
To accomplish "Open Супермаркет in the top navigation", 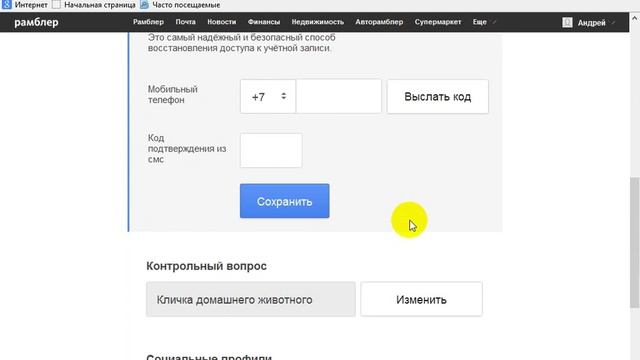I will tap(438, 22).
